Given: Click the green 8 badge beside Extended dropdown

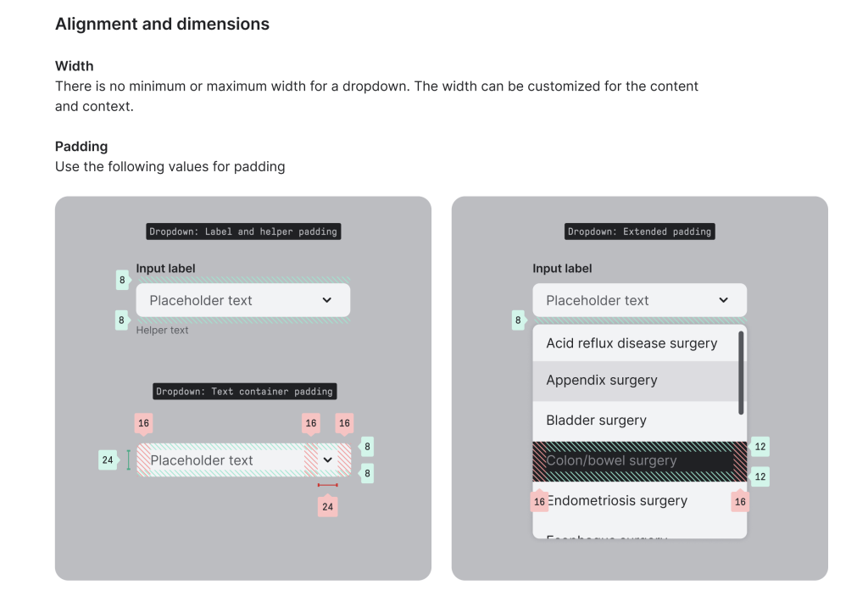Looking at the screenshot, I should (x=518, y=320).
